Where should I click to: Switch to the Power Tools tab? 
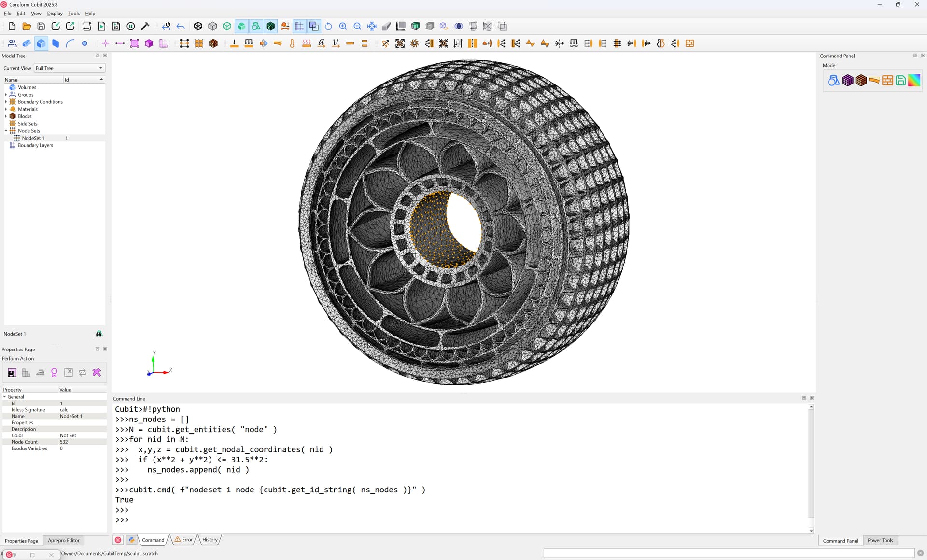pyautogui.click(x=880, y=540)
